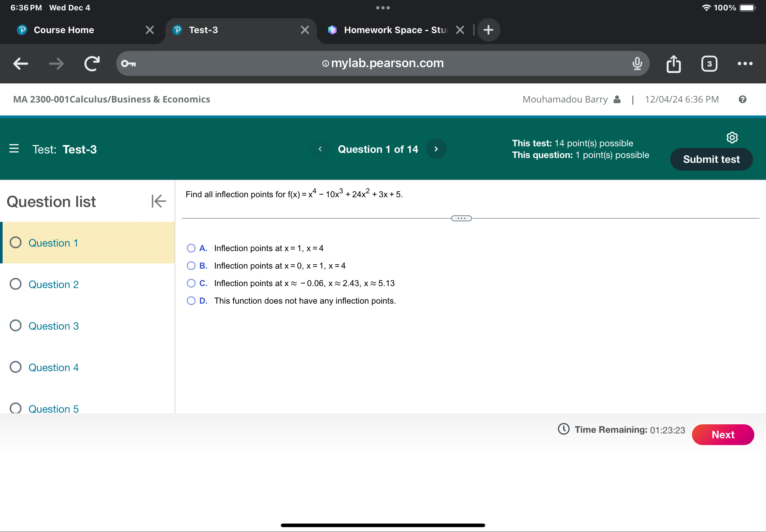The height and width of the screenshot is (532, 766).
Task: Open the hamburger menu beside Test-3
Action: [x=14, y=149]
